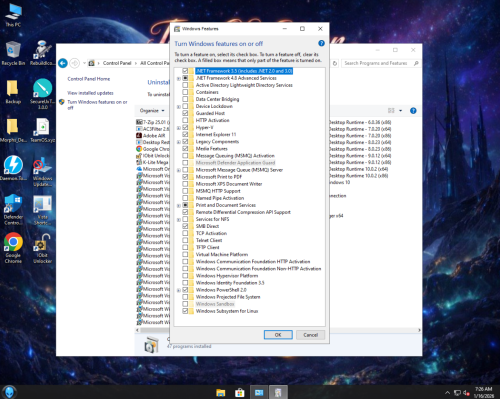
Task: Expand the Hyper-V feature tree
Action: coord(179,128)
